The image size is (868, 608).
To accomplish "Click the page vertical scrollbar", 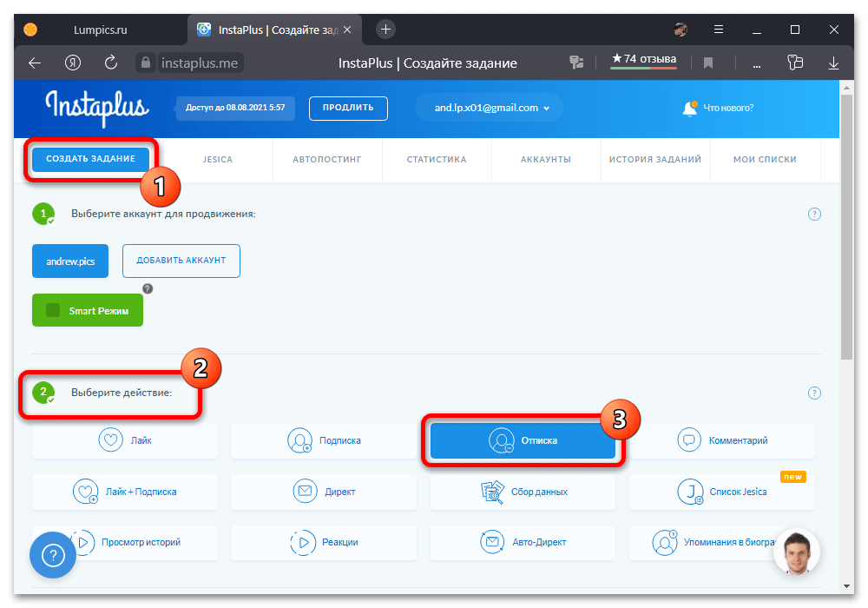I will (847, 226).
